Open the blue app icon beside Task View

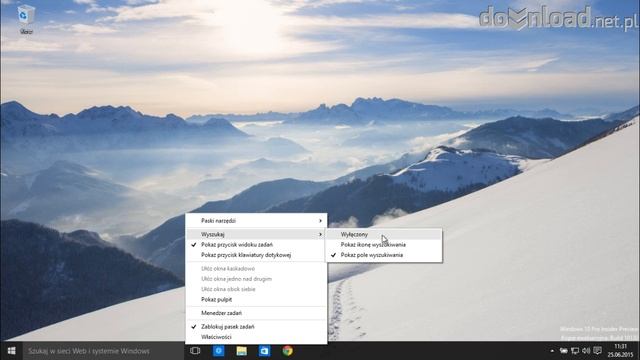coord(218,351)
